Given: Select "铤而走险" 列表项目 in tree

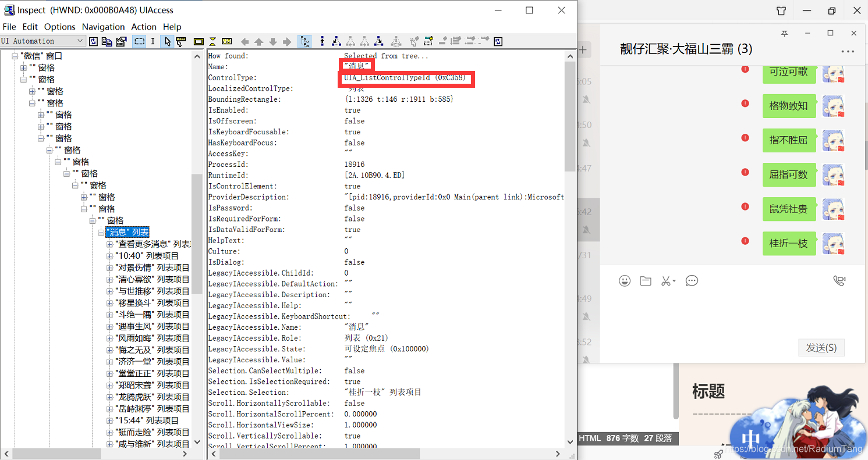Looking at the screenshot, I should 153,432.
